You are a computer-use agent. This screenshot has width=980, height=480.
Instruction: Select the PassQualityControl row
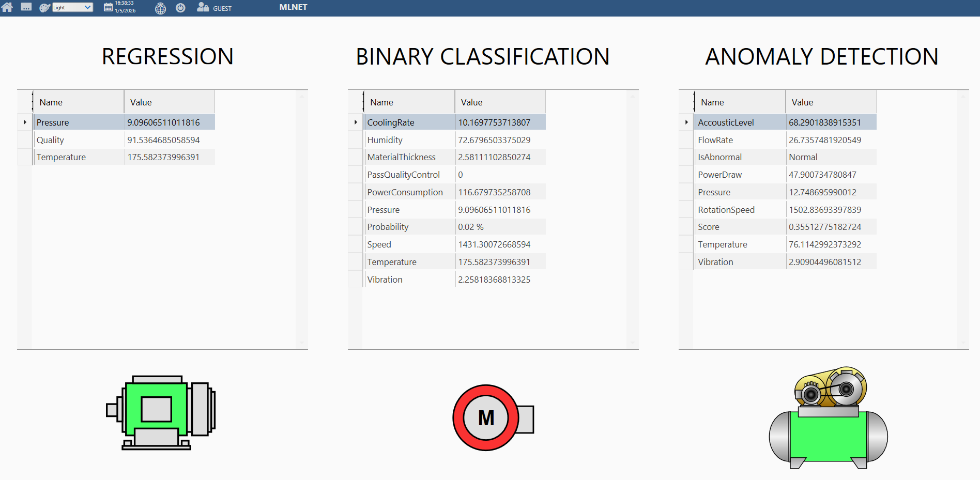tap(403, 175)
